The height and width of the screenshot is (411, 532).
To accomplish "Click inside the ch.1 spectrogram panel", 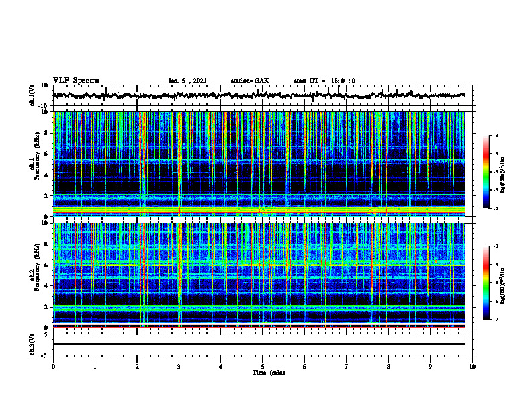I will 259,164.
